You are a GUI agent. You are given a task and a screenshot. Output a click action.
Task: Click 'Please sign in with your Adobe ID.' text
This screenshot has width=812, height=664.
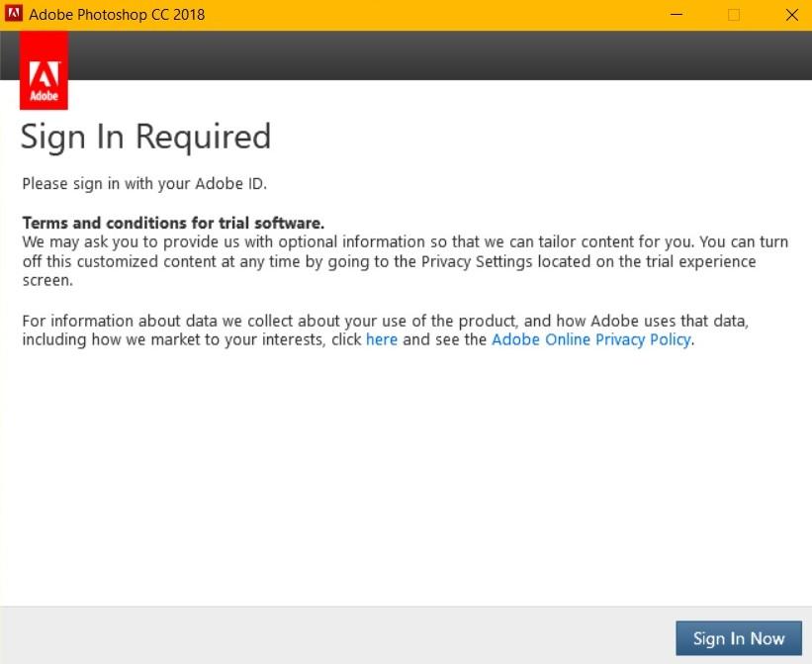pyautogui.click(x=144, y=184)
